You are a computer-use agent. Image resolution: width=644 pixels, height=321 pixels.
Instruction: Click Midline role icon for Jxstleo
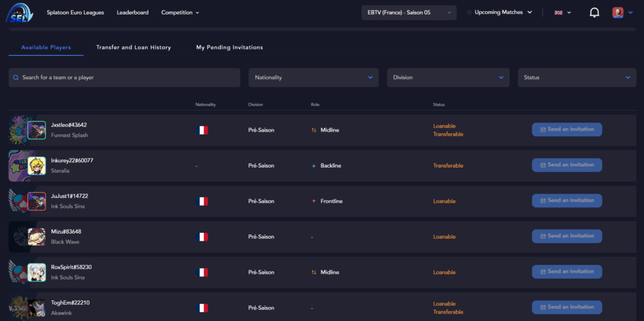tap(314, 130)
